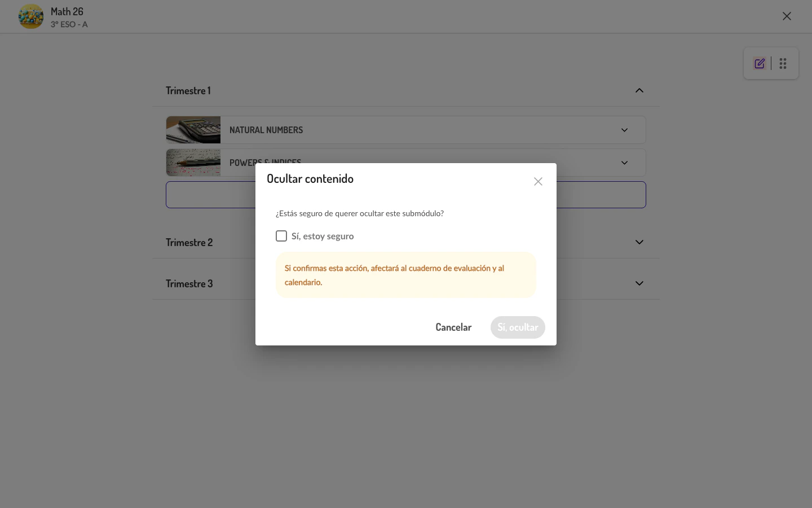Click the Math 26 course title

click(x=67, y=11)
